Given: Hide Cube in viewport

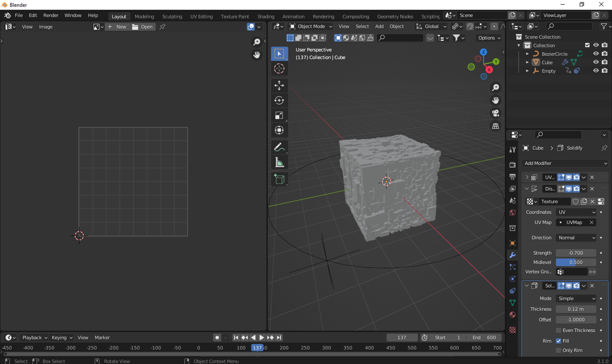Looking at the screenshot, I should pos(596,62).
